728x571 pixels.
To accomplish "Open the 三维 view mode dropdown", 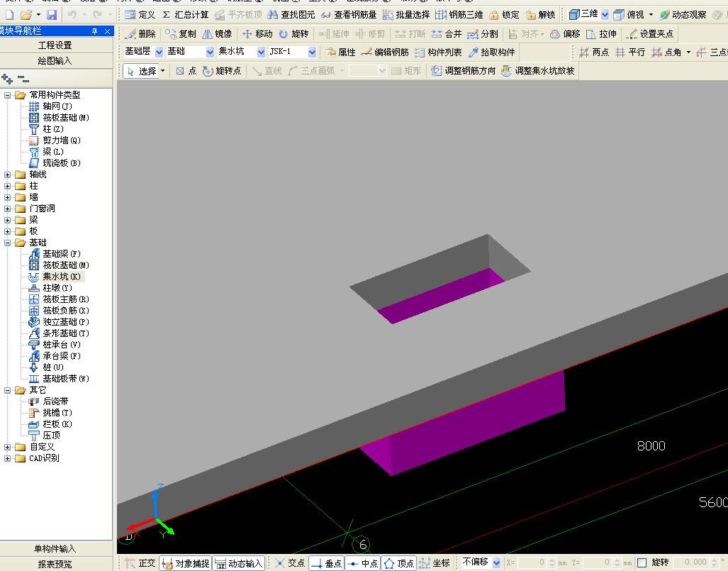I will [x=605, y=15].
